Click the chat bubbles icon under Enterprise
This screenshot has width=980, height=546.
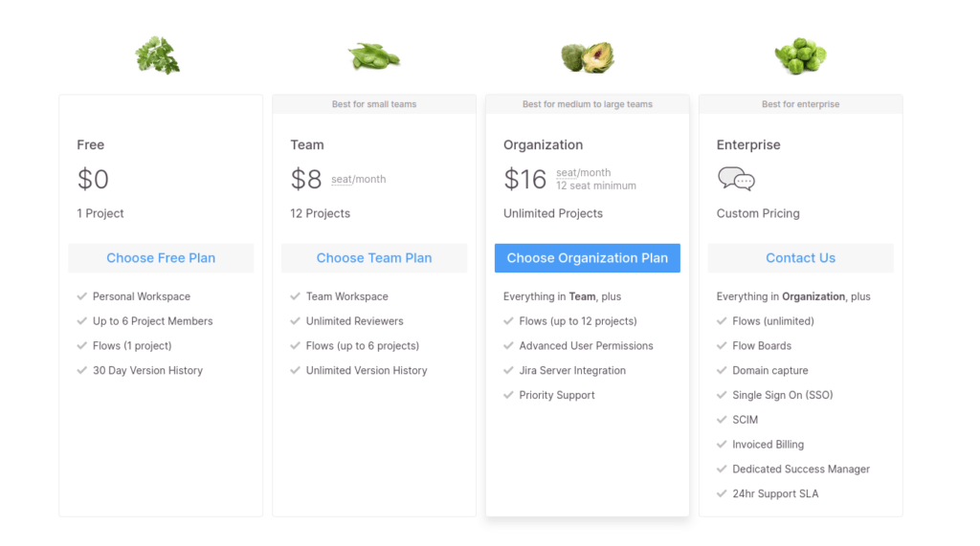point(736,179)
